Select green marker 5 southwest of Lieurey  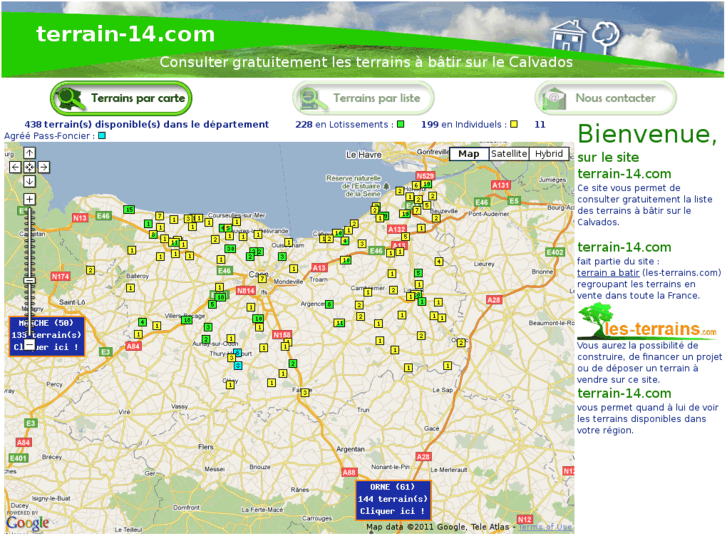[418, 273]
